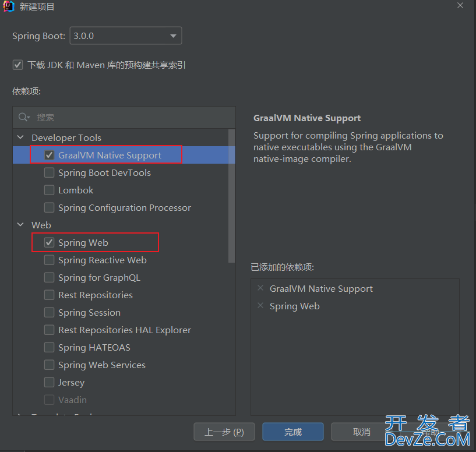Click the search magnifier icon
This screenshot has width=476, height=452.
24,117
